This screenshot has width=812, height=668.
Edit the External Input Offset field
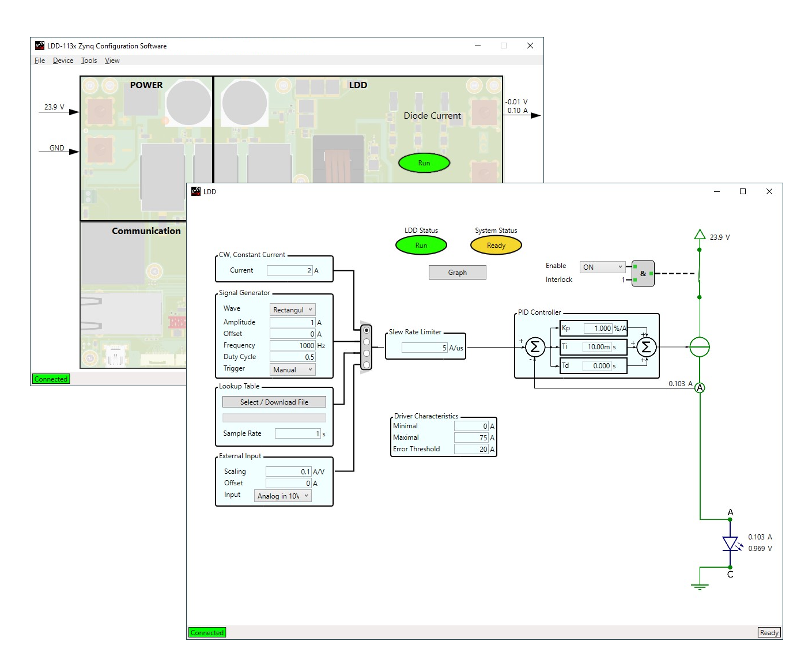(288, 483)
